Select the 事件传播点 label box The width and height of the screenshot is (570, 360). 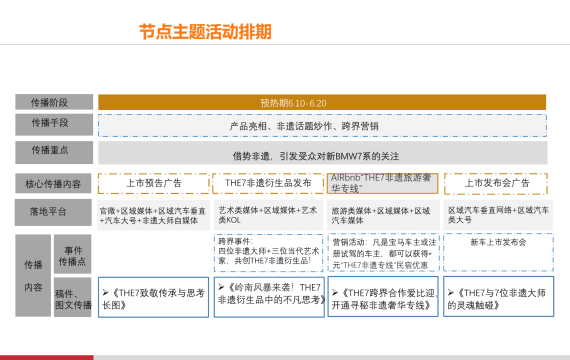tap(73, 254)
